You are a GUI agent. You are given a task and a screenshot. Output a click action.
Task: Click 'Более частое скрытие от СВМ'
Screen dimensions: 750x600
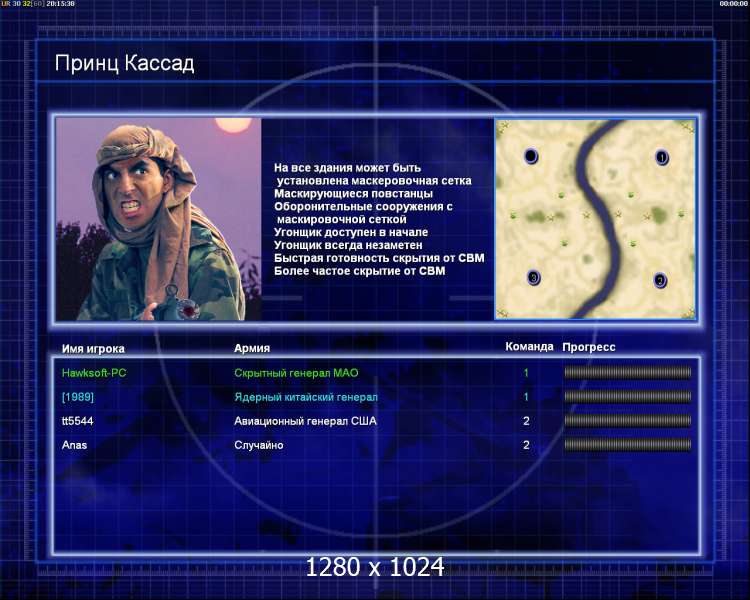pyautogui.click(x=360, y=271)
